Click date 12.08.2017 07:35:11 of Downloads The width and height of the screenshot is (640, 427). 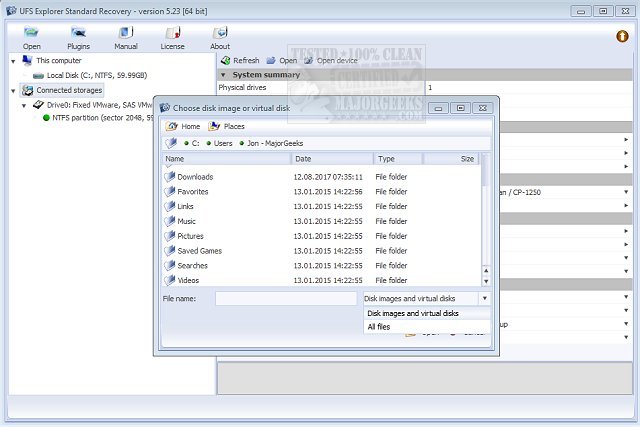[x=328, y=177]
